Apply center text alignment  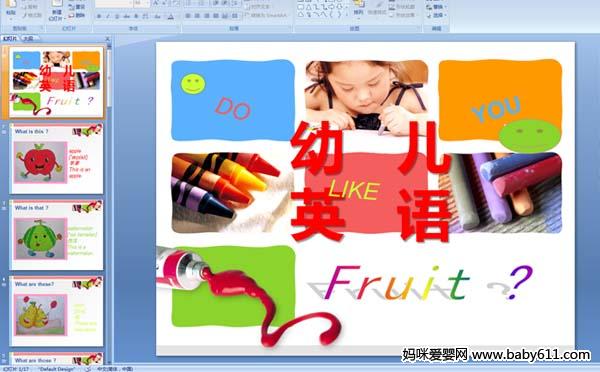coord(197,16)
